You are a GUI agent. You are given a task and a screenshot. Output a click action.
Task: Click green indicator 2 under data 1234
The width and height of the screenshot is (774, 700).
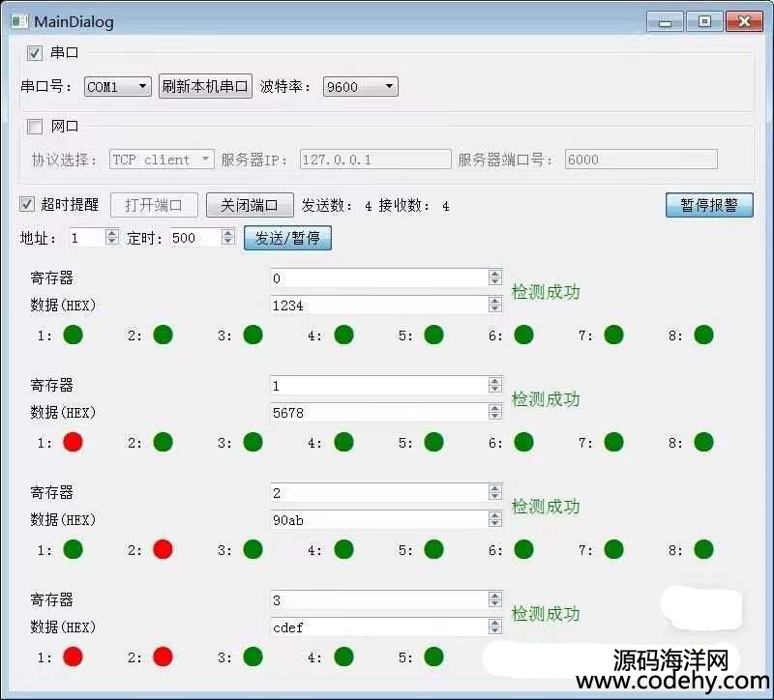click(163, 335)
